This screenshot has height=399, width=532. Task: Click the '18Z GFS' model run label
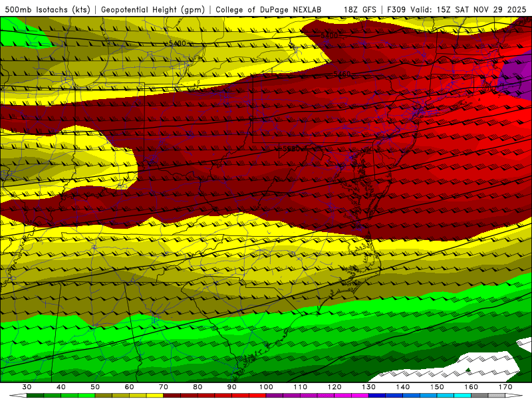360,9
